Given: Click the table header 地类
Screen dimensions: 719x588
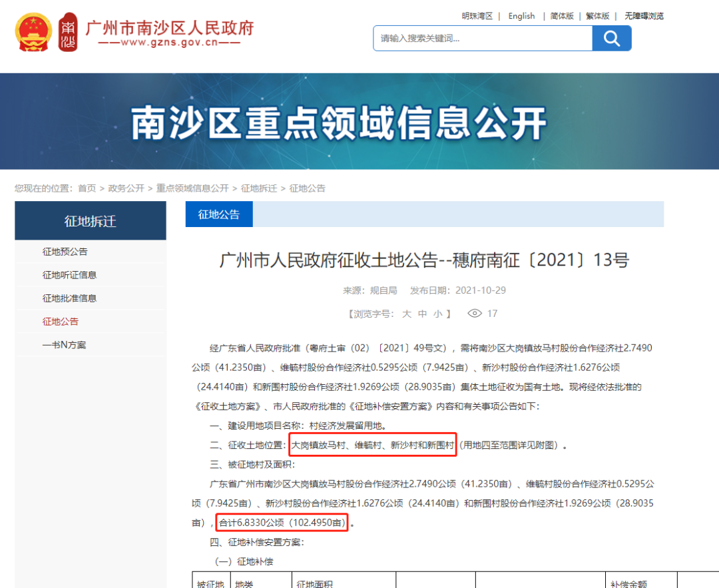Looking at the screenshot, I should [x=244, y=584].
